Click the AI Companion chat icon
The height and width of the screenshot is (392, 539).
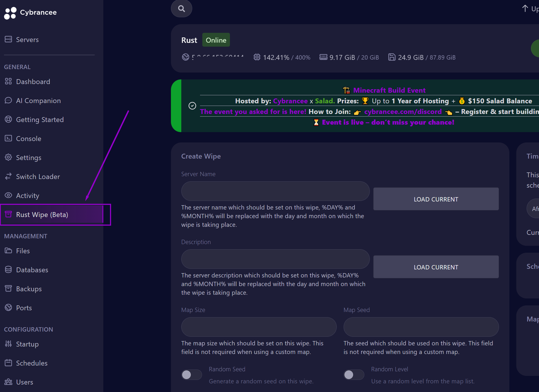pos(8,100)
